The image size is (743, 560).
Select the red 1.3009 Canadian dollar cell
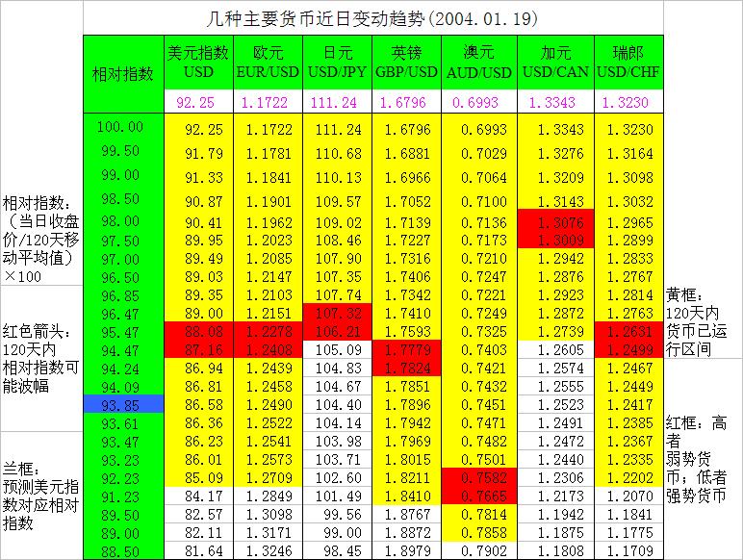(x=555, y=240)
